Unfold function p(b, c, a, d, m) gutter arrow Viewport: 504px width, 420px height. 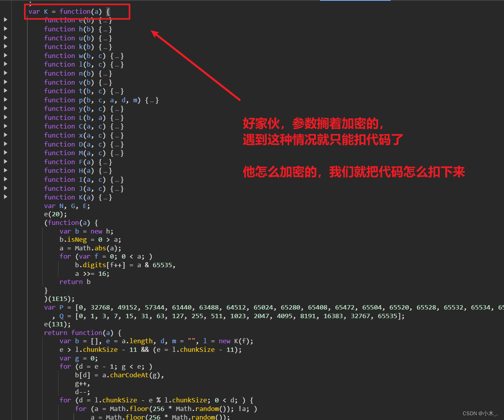(5, 100)
